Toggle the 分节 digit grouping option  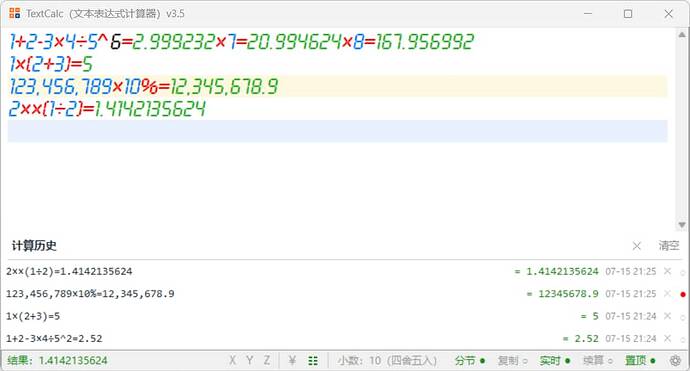[470, 361]
